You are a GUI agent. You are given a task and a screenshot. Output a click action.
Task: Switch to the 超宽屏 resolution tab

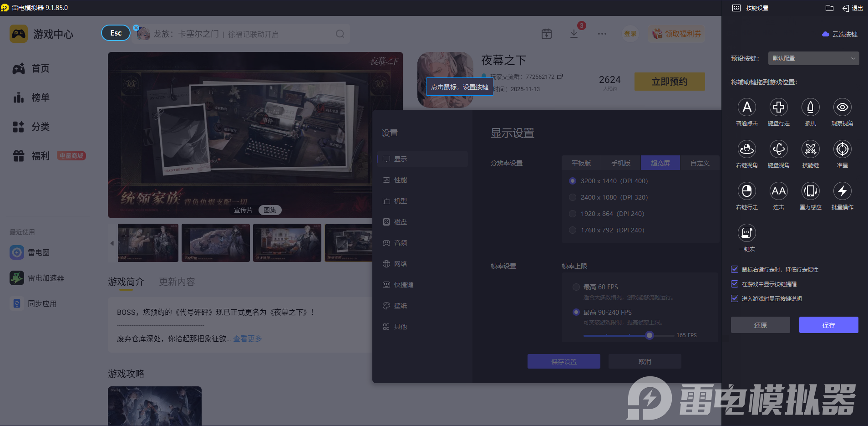(660, 163)
